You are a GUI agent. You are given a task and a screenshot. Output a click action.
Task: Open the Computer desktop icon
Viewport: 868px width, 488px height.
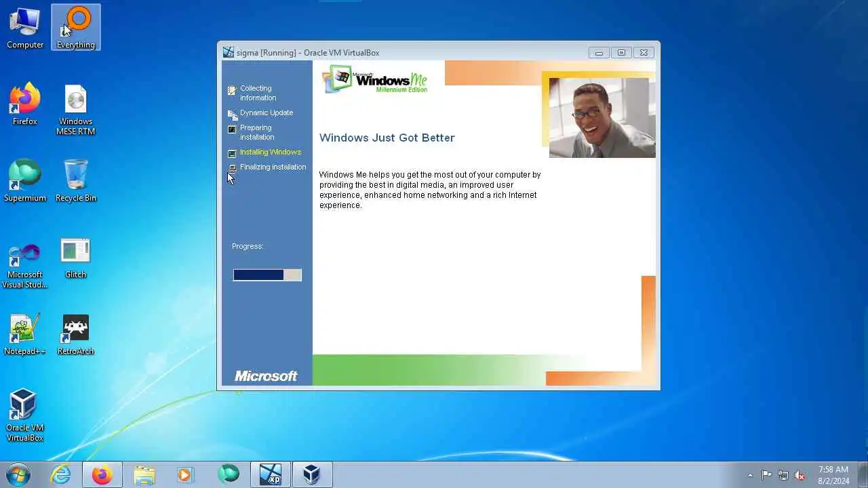click(x=25, y=28)
